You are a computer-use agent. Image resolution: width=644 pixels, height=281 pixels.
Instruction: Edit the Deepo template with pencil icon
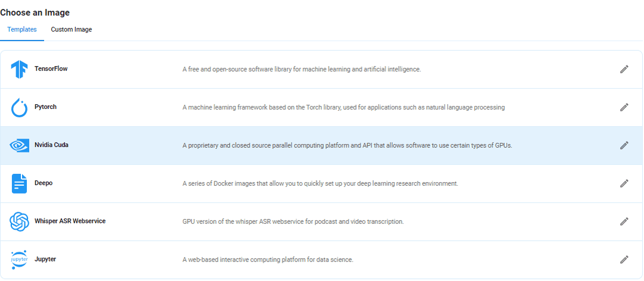(624, 183)
